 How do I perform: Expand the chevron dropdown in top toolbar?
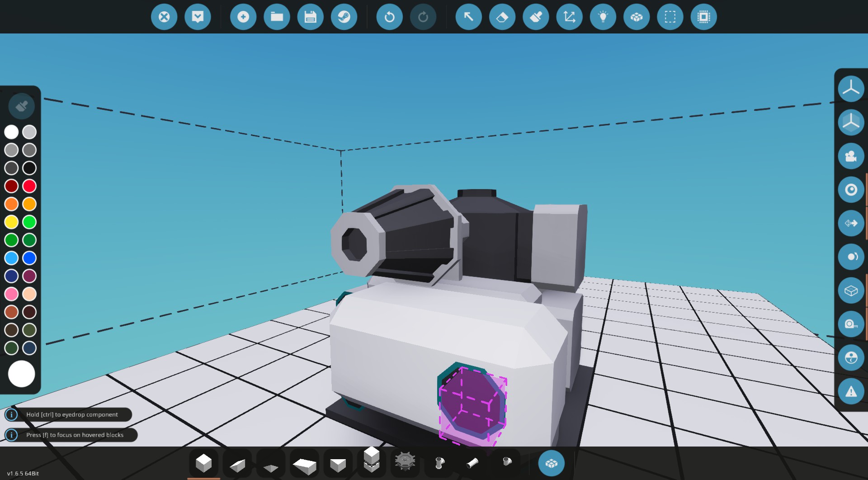coord(198,17)
